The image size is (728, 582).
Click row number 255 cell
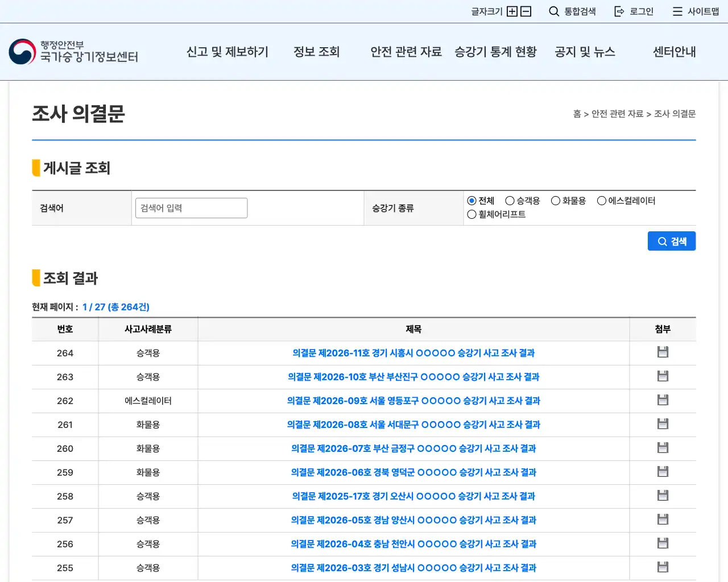(x=65, y=568)
